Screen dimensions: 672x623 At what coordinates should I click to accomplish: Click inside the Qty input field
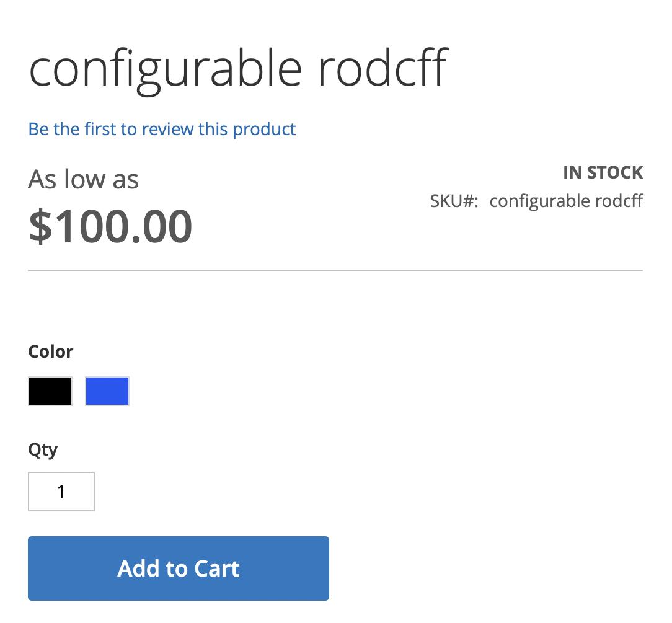pyautogui.click(x=61, y=491)
